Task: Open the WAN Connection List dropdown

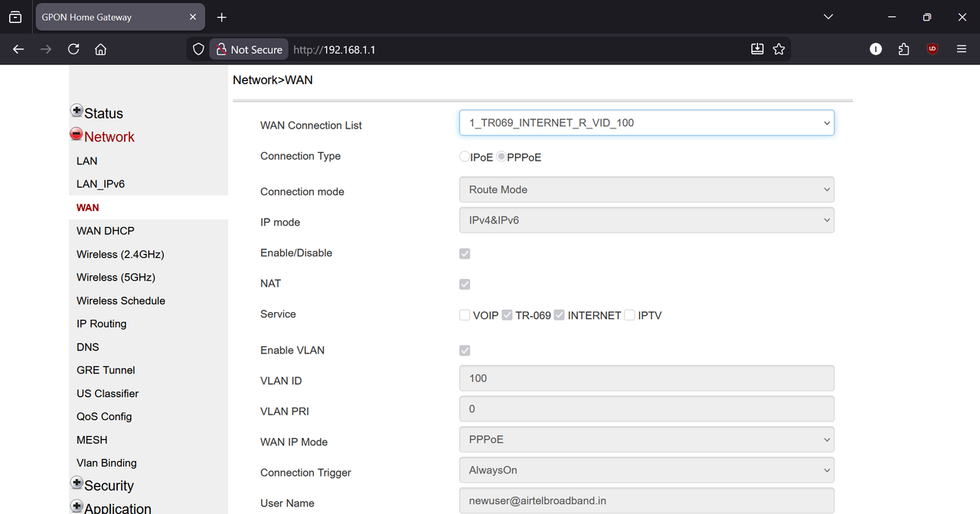Action: coord(646,122)
